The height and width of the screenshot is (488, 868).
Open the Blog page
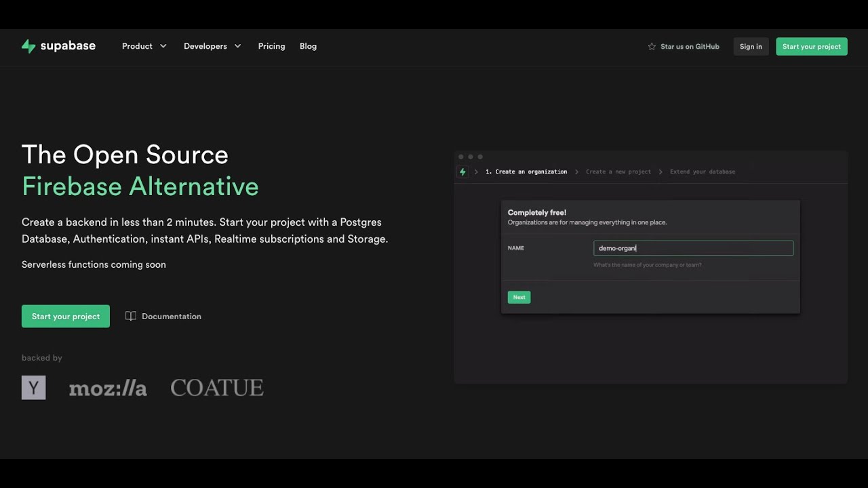[308, 46]
